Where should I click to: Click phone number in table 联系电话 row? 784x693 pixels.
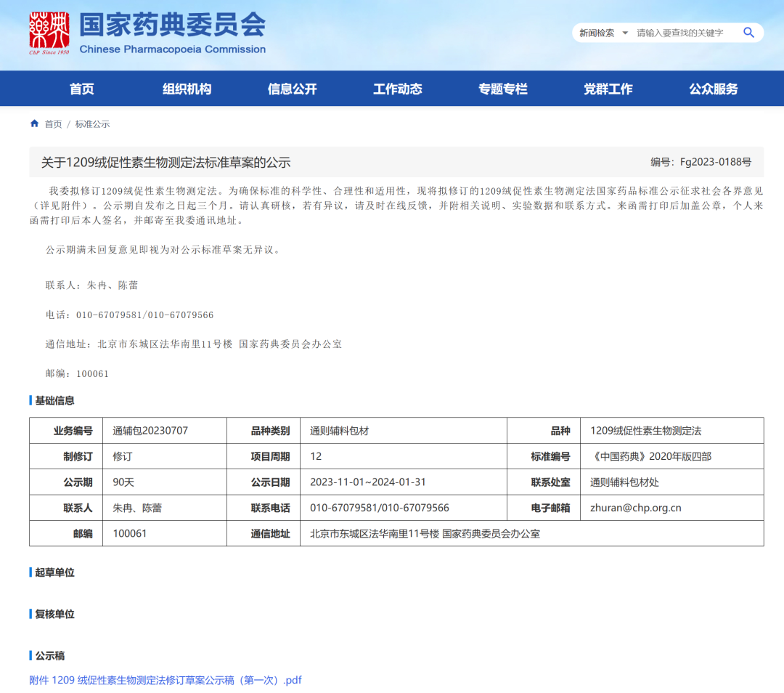point(380,508)
